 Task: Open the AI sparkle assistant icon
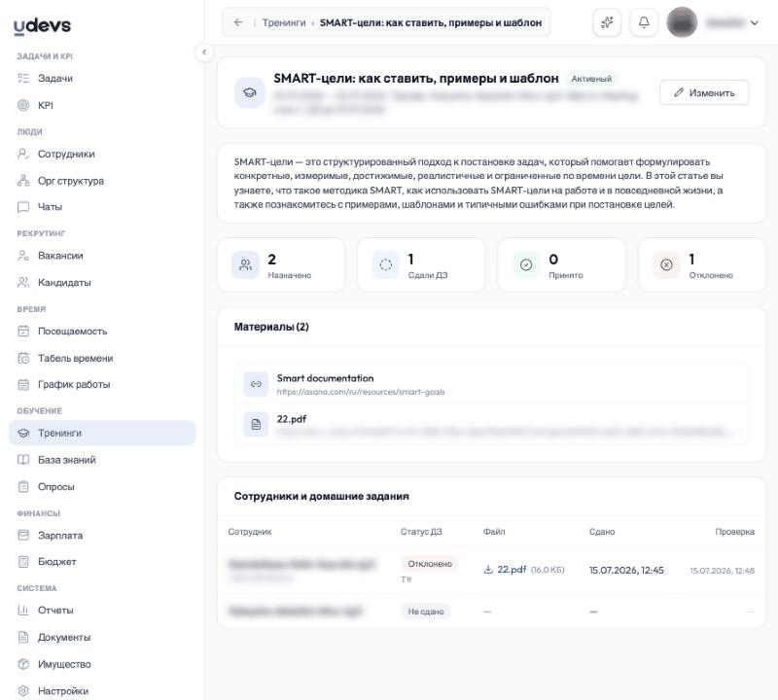(607, 22)
